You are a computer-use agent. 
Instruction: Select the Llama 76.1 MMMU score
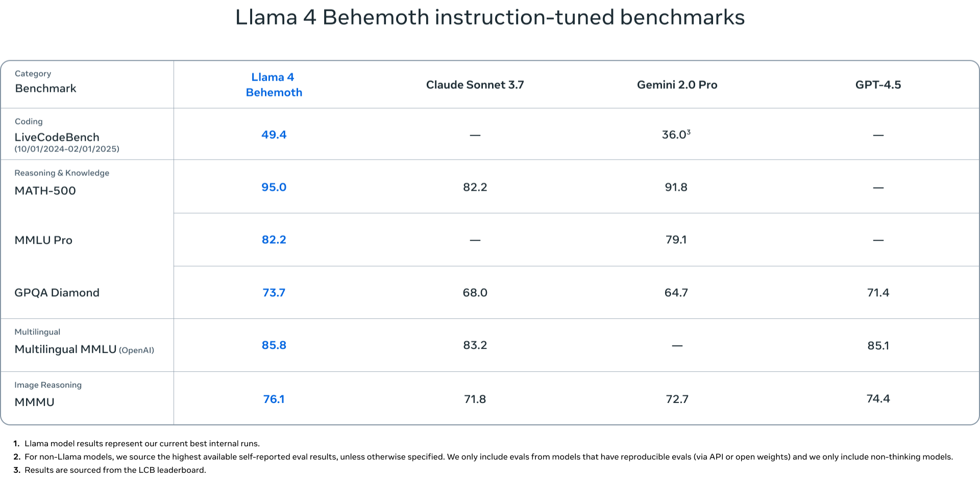point(274,399)
